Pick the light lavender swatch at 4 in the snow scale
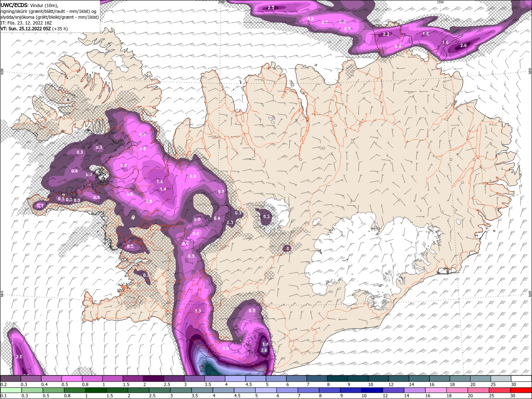Screen dimensions: 532x399 235,379
